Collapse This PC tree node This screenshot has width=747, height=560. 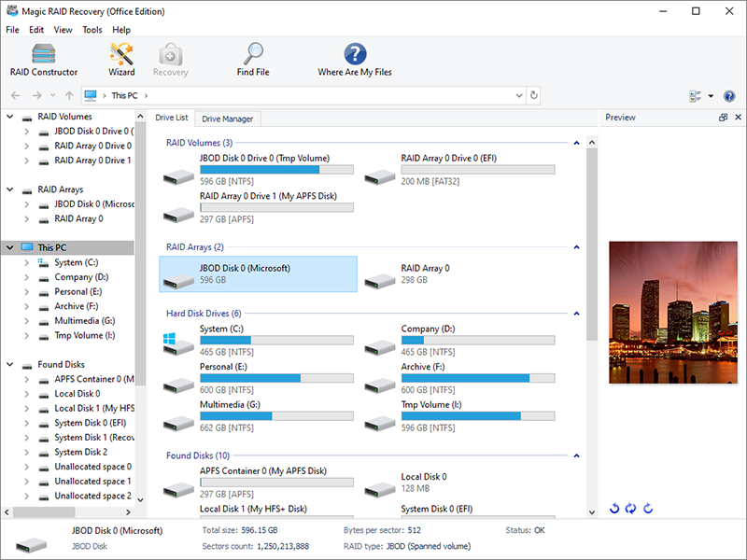pos(10,247)
